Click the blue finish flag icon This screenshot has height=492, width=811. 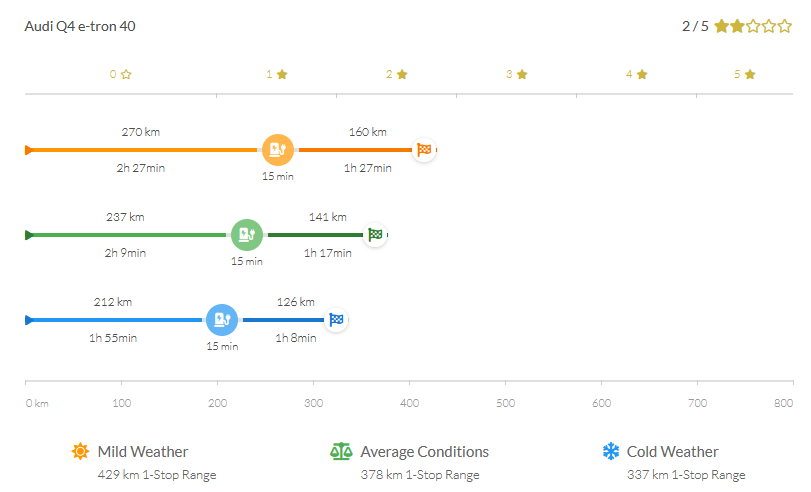337,320
